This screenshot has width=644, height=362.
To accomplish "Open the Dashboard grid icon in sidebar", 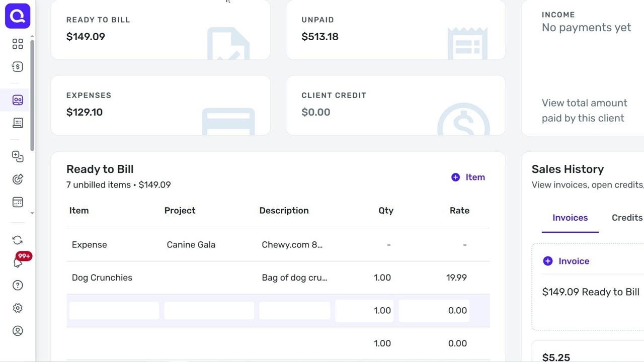I will click(x=18, y=44).
